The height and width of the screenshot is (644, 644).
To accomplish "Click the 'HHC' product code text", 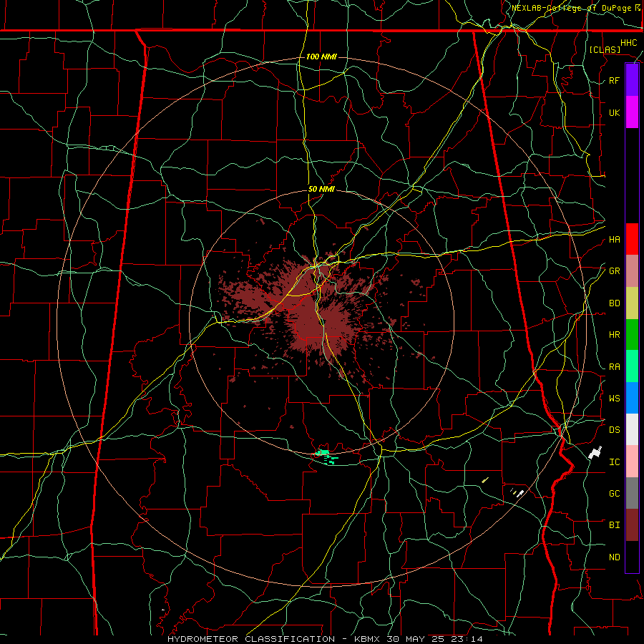I will click(628, 43).
